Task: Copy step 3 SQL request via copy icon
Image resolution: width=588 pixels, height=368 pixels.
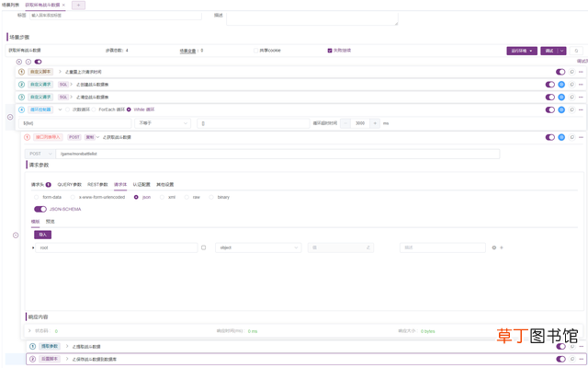Action: point(571,98)
